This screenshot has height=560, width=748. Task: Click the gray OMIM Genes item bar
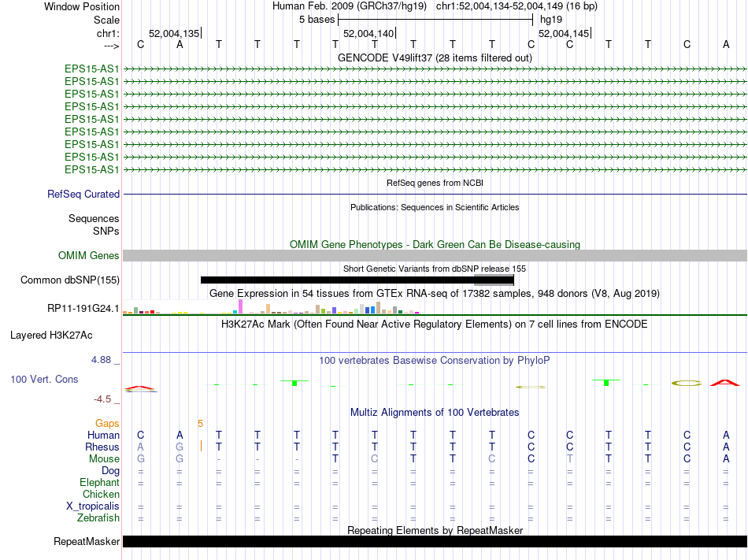[435, 256]
